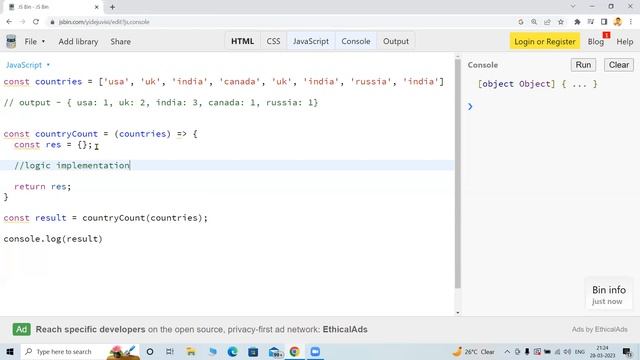Open the Blog link
Screen dimensions: 640x360
click(x=596, y=42)
